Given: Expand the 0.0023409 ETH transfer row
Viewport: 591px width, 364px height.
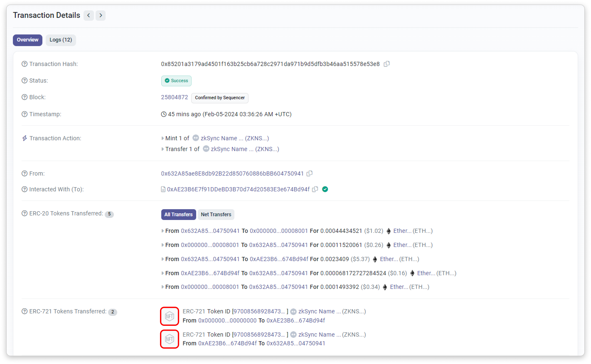Looking at the screenshot, I should [163, 259].
